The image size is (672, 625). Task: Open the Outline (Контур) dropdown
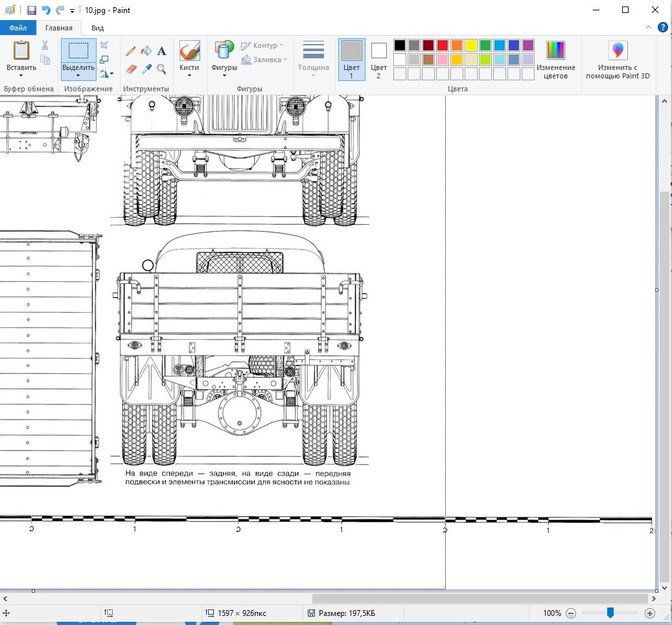262,45
